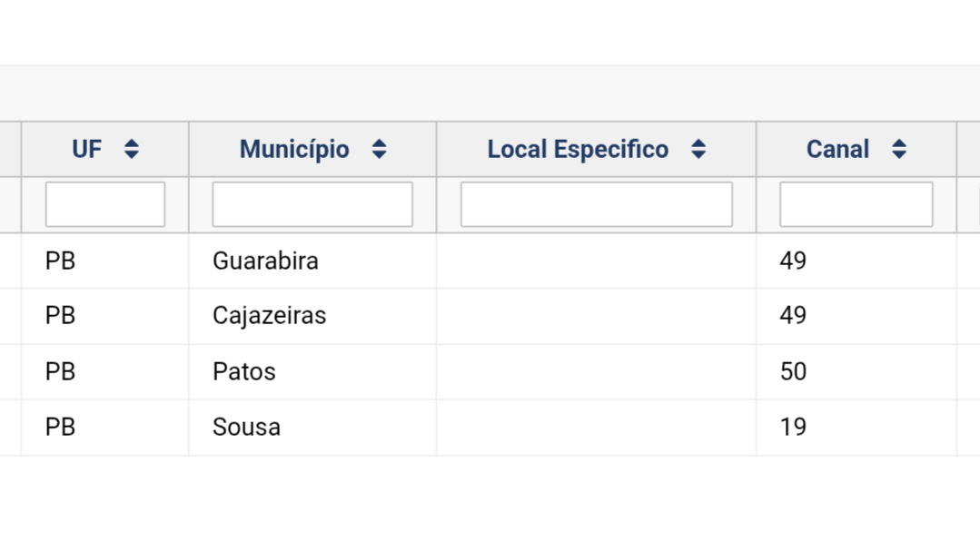Focus the Canal filter text box

coord(856,204)
